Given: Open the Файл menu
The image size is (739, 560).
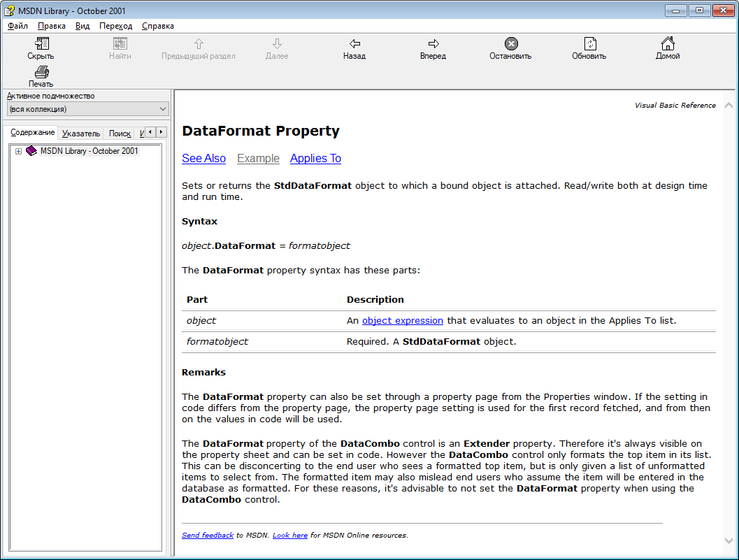Looking at the screenshot, I should 18,26.
